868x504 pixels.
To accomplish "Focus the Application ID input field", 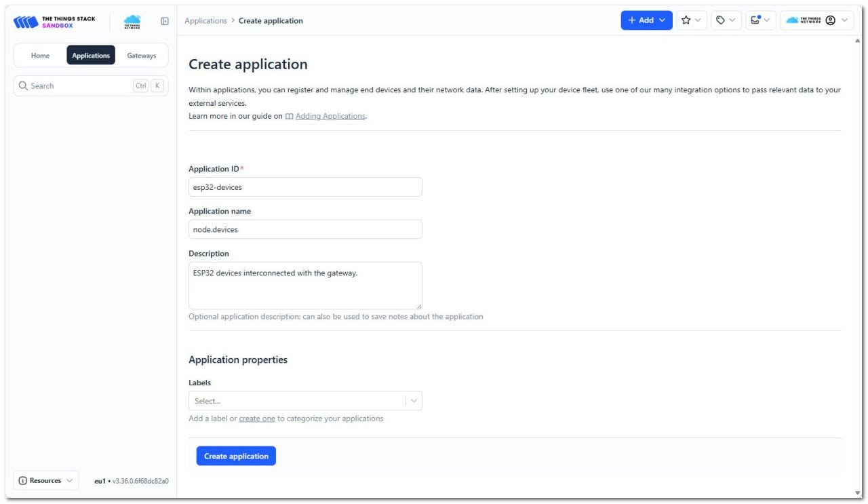I will click(305, 187).
